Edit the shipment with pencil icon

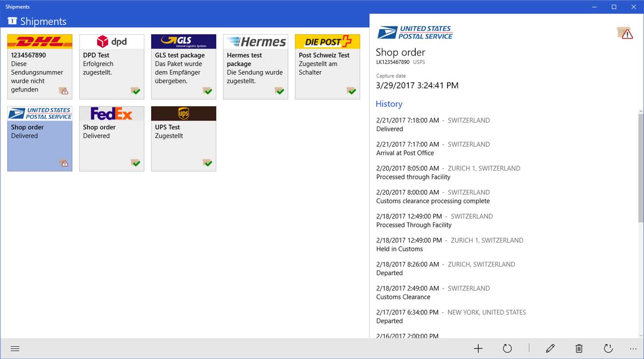(x=550, y=349)
